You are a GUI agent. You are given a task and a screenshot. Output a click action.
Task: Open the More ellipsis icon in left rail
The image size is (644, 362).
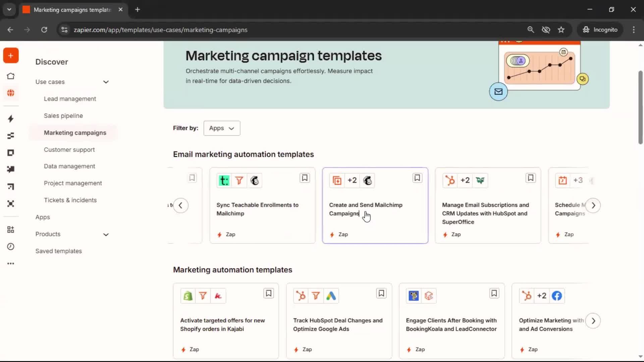(11, 264)
